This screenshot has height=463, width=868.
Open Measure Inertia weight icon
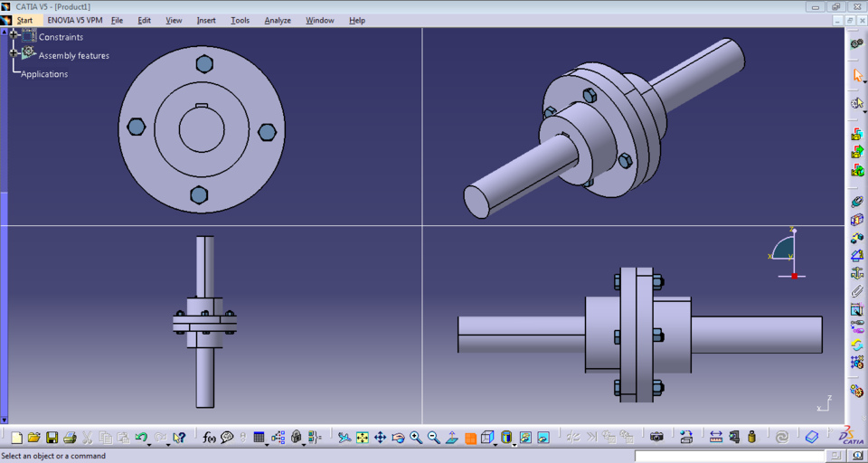[751, 438]
